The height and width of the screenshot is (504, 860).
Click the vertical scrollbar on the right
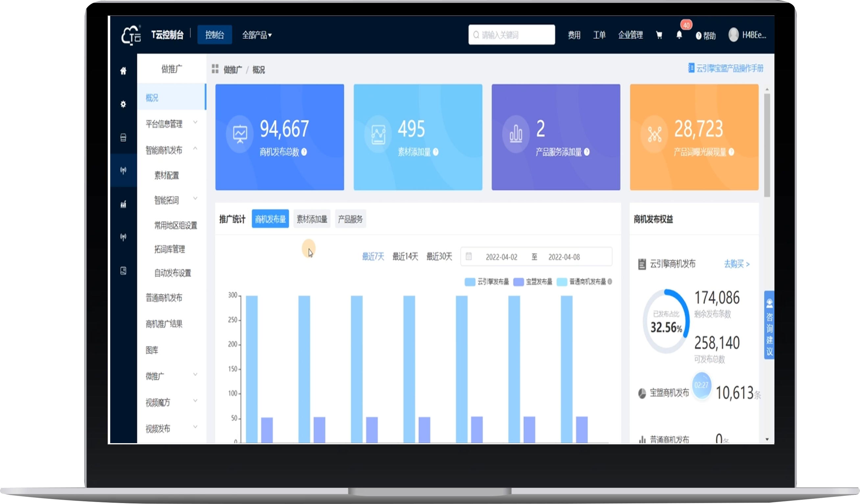(767, 146)
